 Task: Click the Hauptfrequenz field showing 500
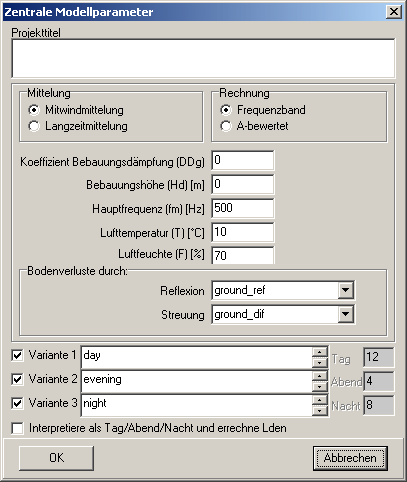click(x=243, y=208)
